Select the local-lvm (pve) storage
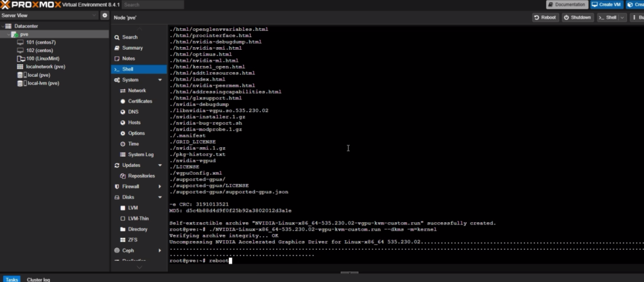This screenshot has width=644, height=282. [x=43, y=83]
